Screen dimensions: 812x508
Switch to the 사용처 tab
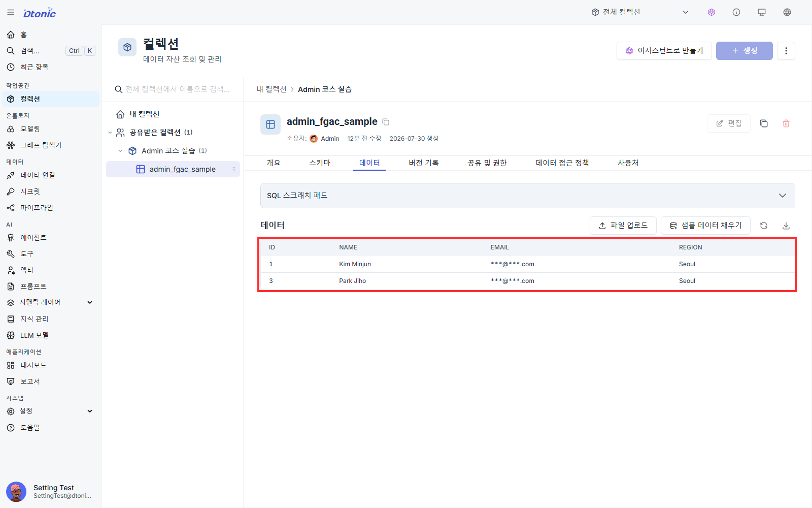[628, 163]
